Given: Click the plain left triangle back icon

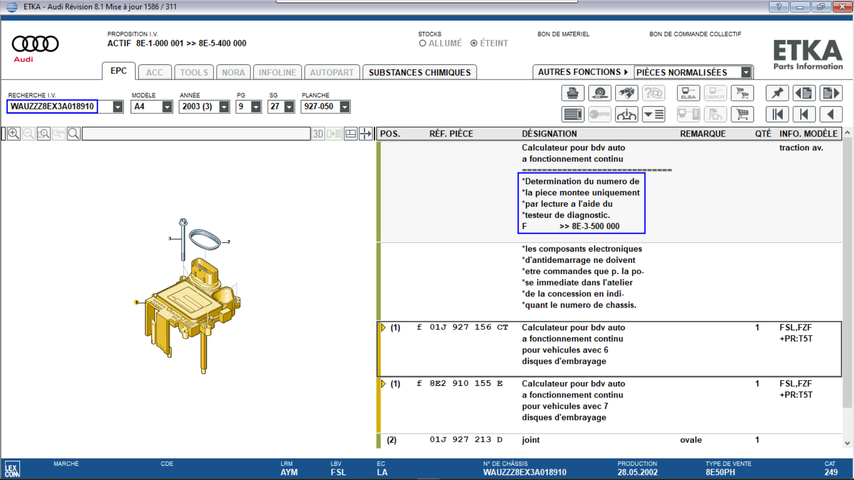Looking at the screenshot, I should [x=831, y=114].
